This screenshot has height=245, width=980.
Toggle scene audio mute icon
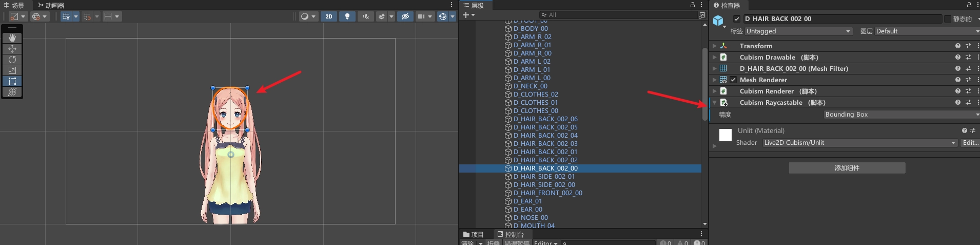point(366,16)
